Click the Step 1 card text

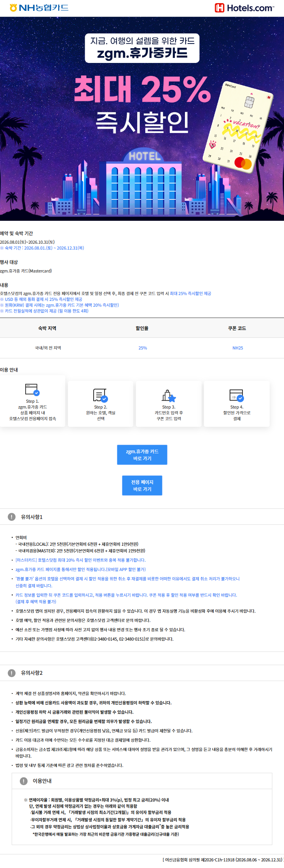pos(33,410)
